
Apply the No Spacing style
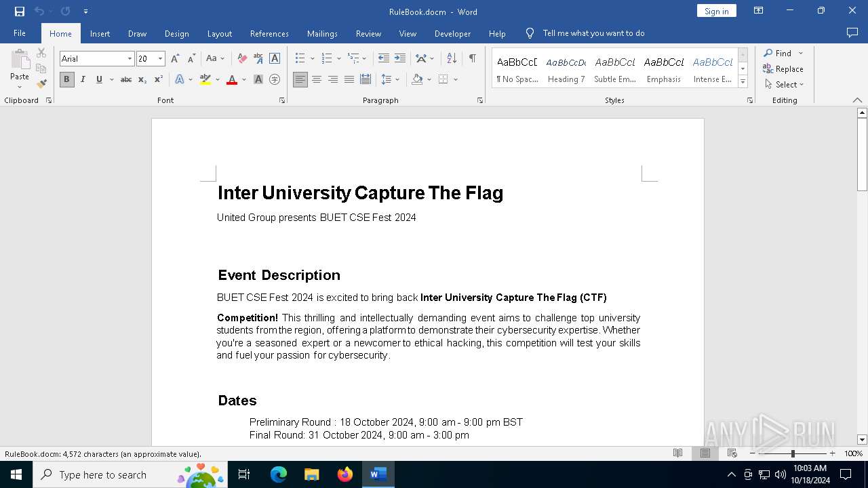[517, 68]
